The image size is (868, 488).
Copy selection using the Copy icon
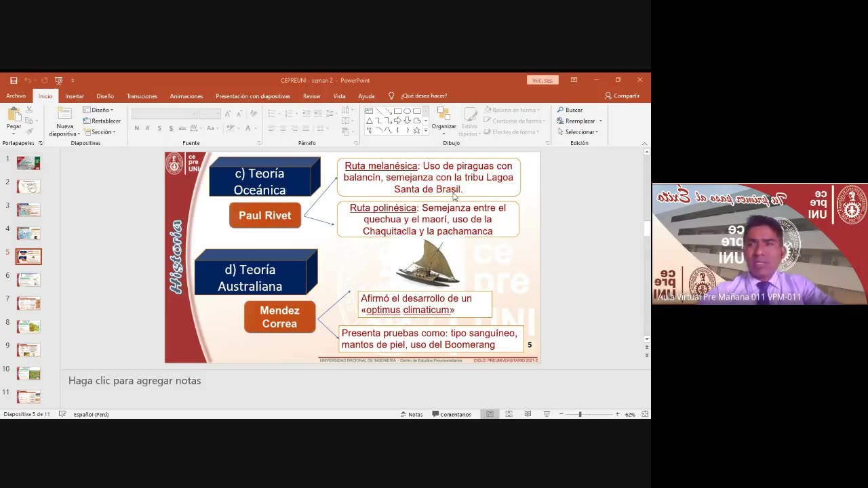click(x=28, y=121)
